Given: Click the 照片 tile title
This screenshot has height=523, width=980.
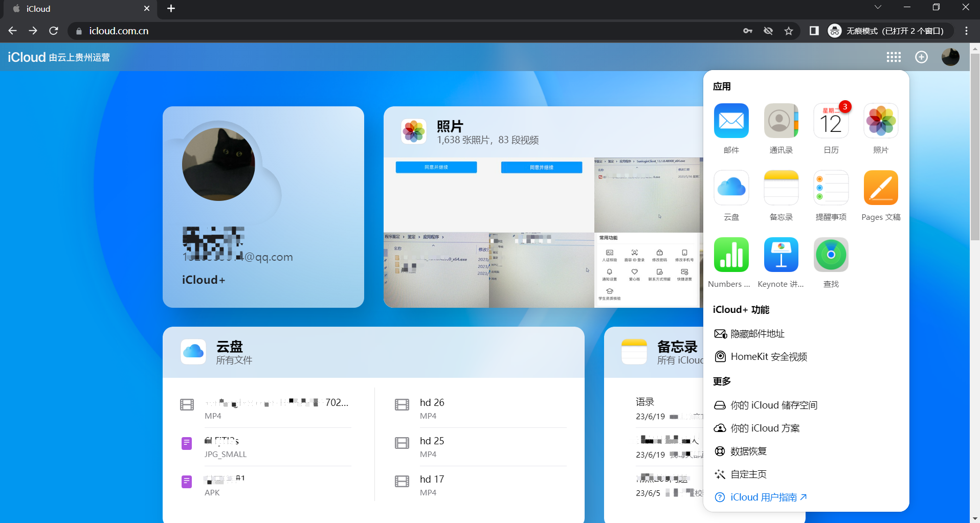Looking at the screenshot, I should [450, 126].
